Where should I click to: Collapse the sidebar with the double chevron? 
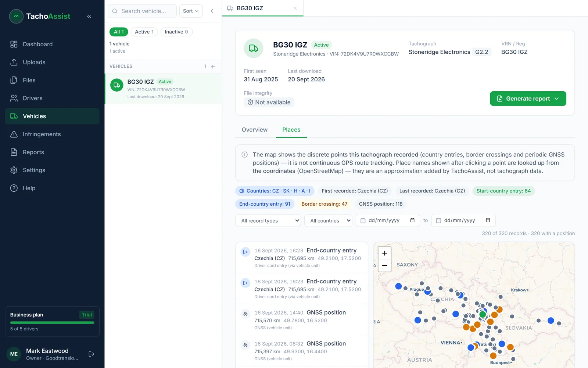coord(89,16)
